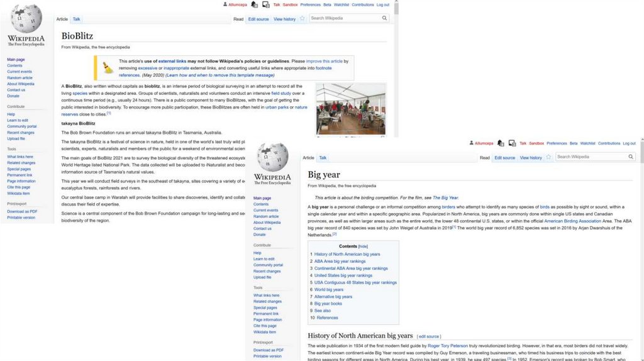This screenshot has width=644, height=361.
Task: Open Preferences in Big year window header
Action: pyautogui.click(x=557, y=143)
